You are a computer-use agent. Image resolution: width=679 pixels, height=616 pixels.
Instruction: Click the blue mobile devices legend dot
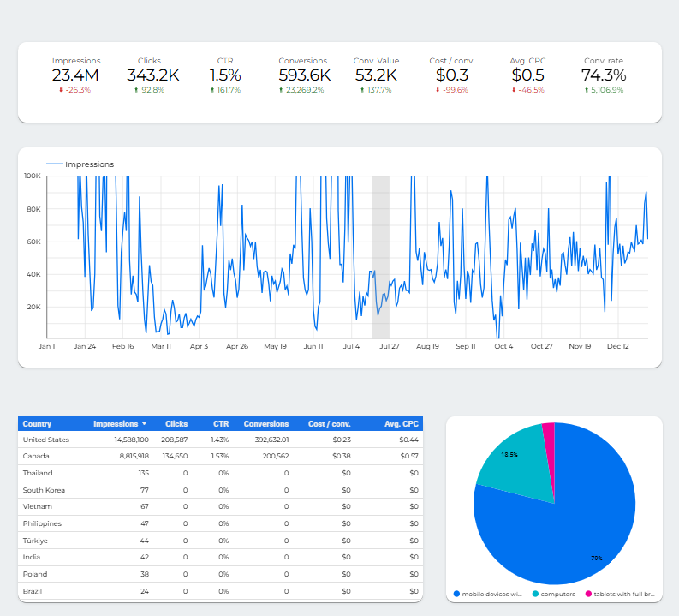coord(456,594)
